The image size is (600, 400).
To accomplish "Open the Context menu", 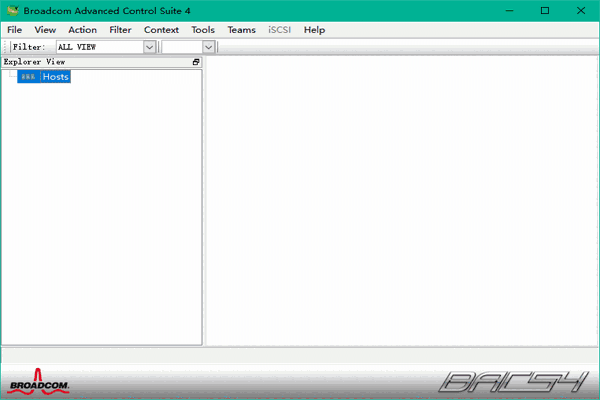I will [161, 30].
